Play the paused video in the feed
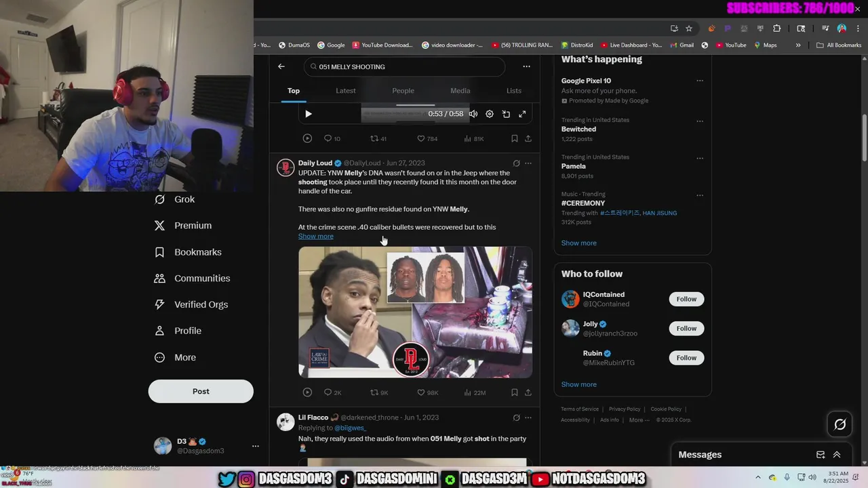868x488 pixels. point(309,114)
